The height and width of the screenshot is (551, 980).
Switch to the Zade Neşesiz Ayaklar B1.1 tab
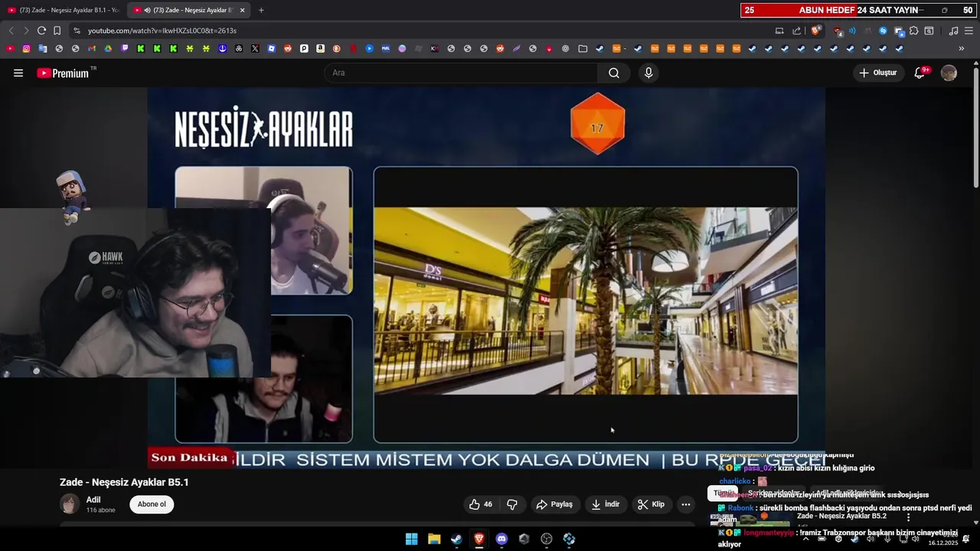63,10
